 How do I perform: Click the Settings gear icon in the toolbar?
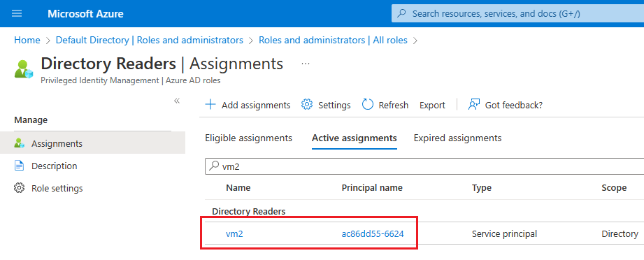(x=307, y=105)
